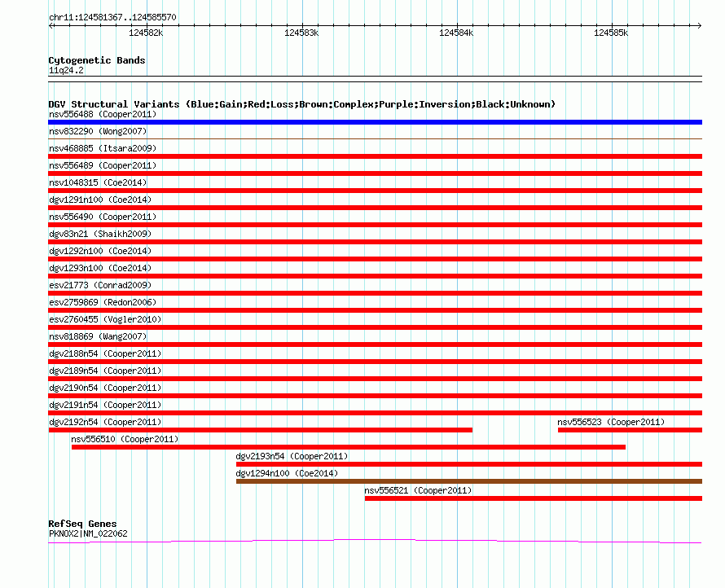Screen dimensions: 725x588
Task: Open esv2760455 (Vogler2010) label
Action: point(105,319)
